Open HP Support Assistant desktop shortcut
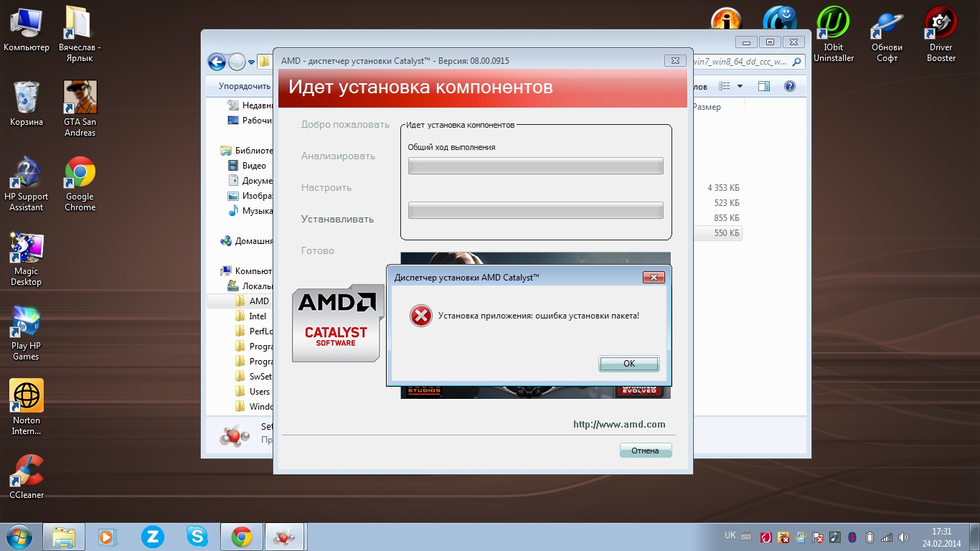This screenshot has width=980, height=551. [x=27, y=184]
